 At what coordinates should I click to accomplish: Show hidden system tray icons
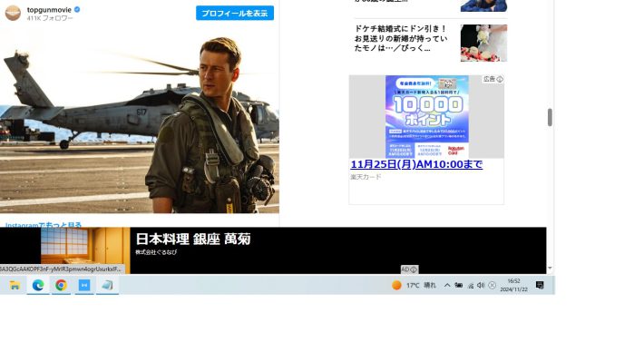(x=447, y=285)
